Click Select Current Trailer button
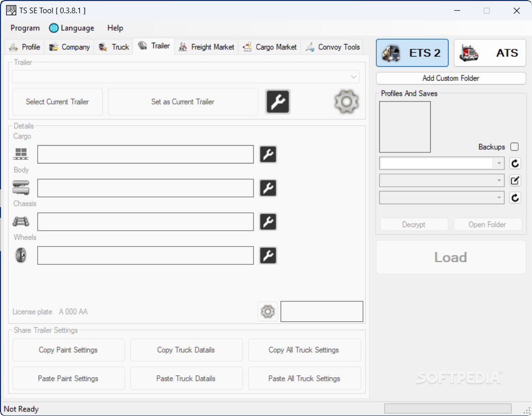 coord(58,102)
